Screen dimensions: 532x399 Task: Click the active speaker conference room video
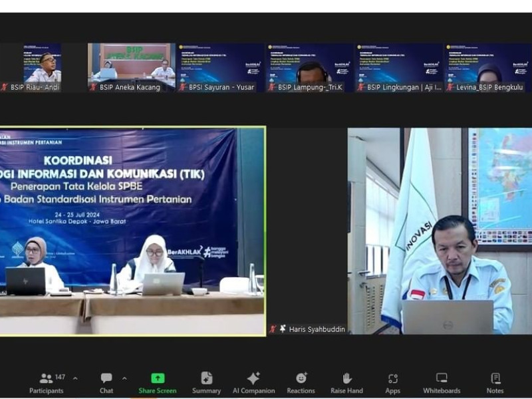point(132,231)
